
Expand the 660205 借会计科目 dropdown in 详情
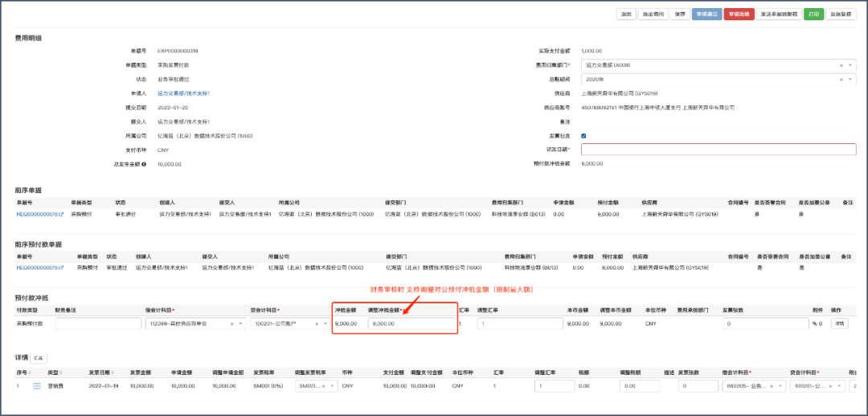point(781,386)
